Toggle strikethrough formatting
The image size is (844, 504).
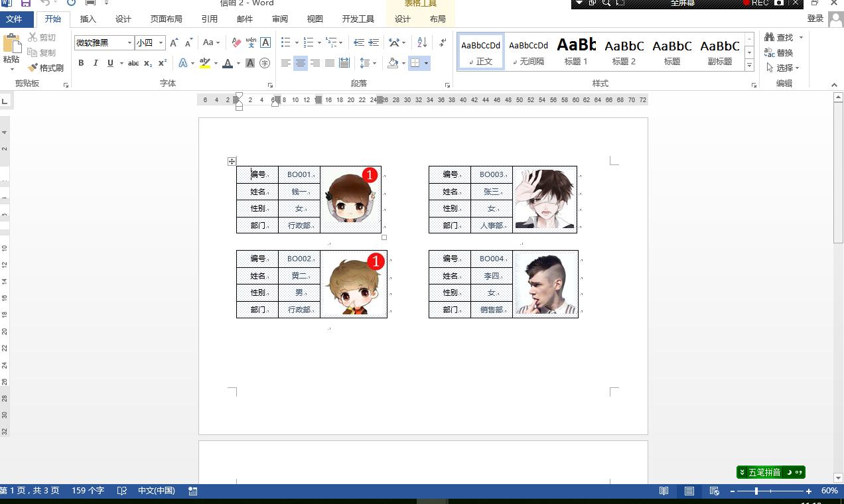[x=133, y=63]
